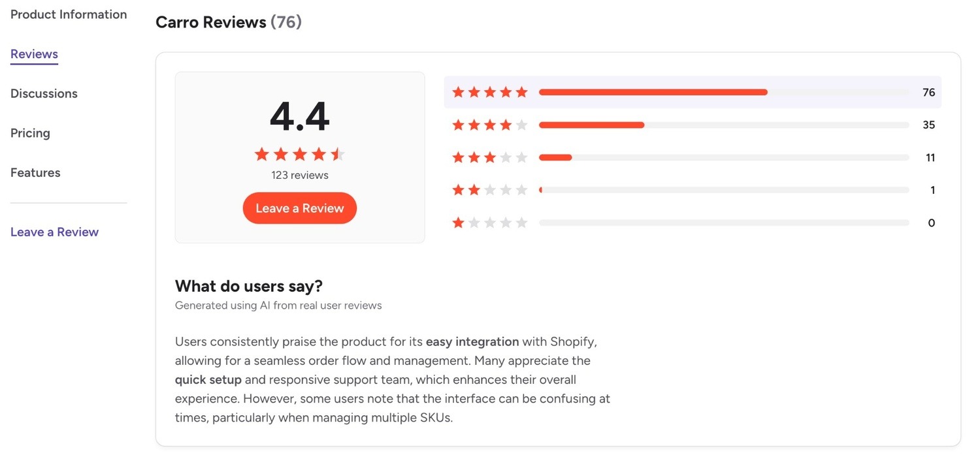Filter reviews by the four-star rating row

693,125
